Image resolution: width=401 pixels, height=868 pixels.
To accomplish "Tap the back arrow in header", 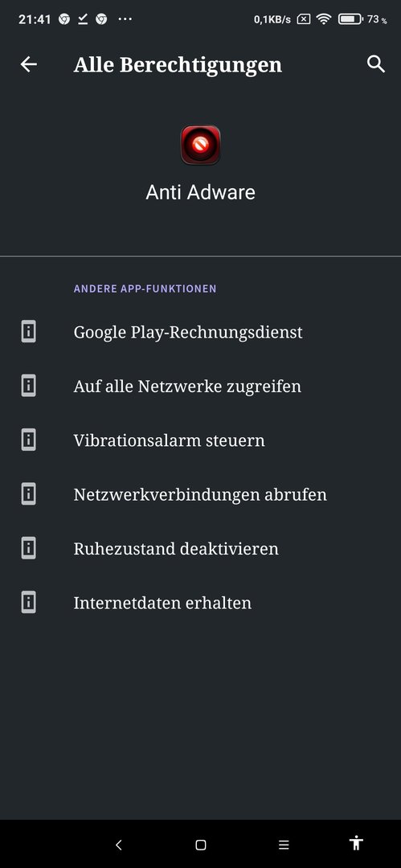I will 29,65.
